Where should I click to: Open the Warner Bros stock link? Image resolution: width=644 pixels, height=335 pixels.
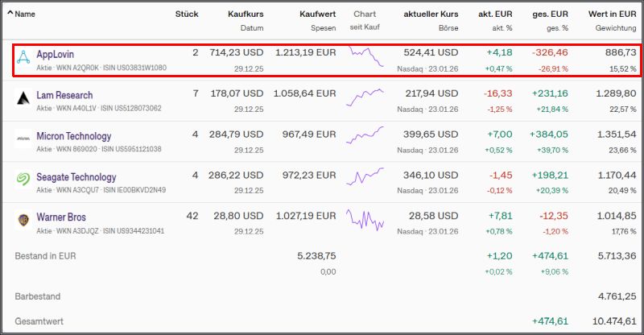(61, 217)
